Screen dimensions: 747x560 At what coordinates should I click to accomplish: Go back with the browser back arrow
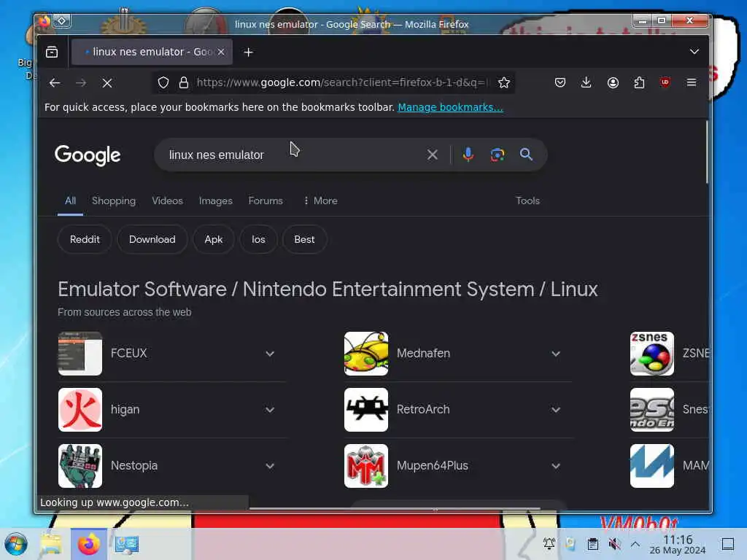(55, 83)
